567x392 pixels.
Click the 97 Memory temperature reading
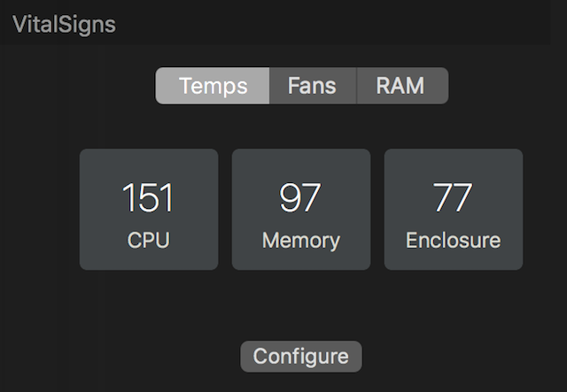[x=300, y=197]
